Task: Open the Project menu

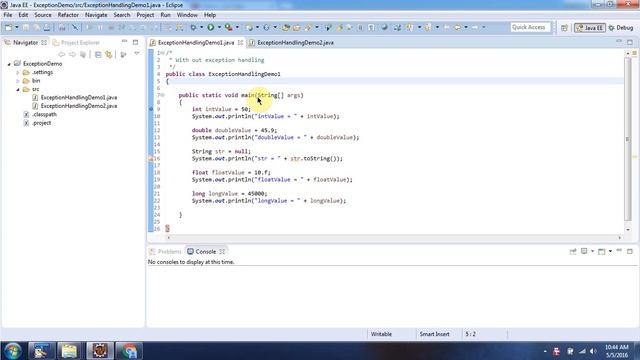Action: pyautogui.click(x=145, y=15)
